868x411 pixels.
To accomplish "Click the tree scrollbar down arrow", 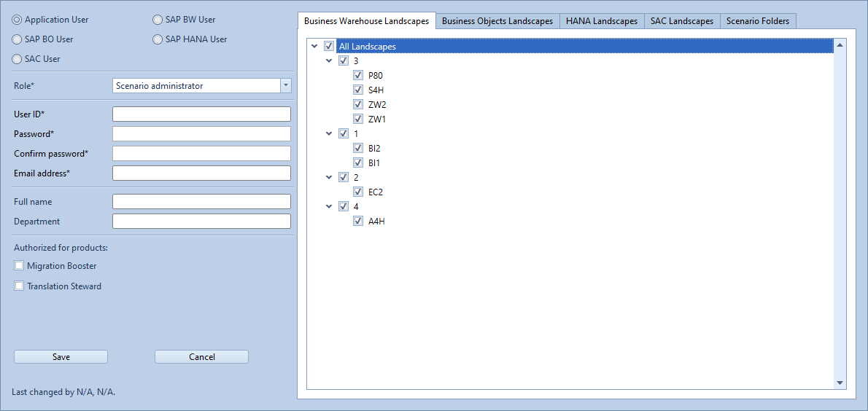I will coord(840,383).
